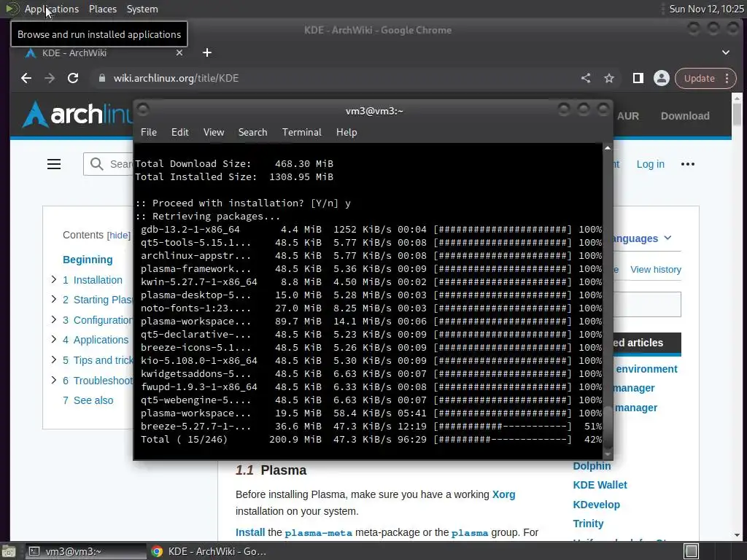
Task: Click the wiki search magnifier icon
Action: 96,164
